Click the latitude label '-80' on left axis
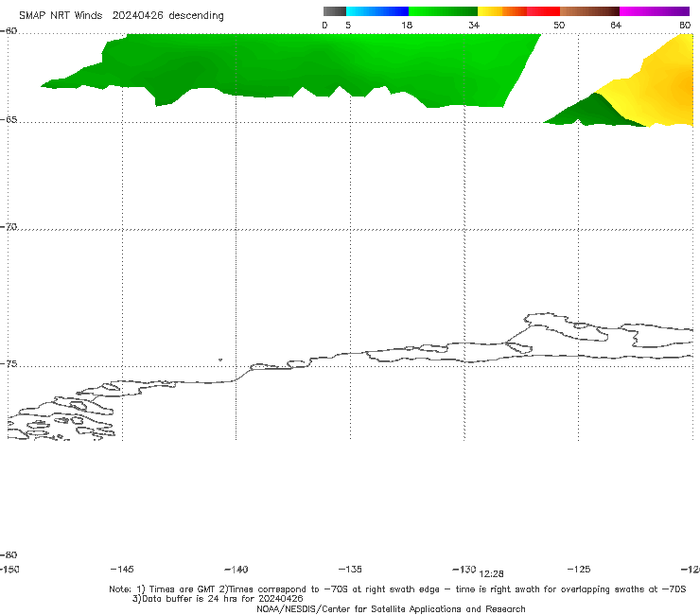This screenshot has width=700, height=615. (9, 555)
